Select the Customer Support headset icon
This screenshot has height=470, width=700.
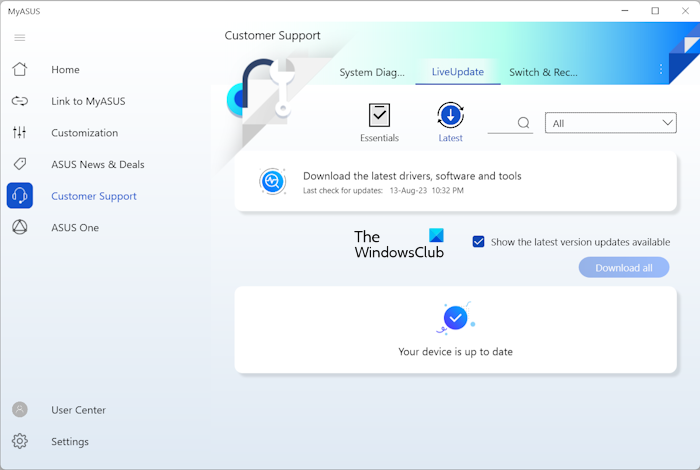coord(20,196)
